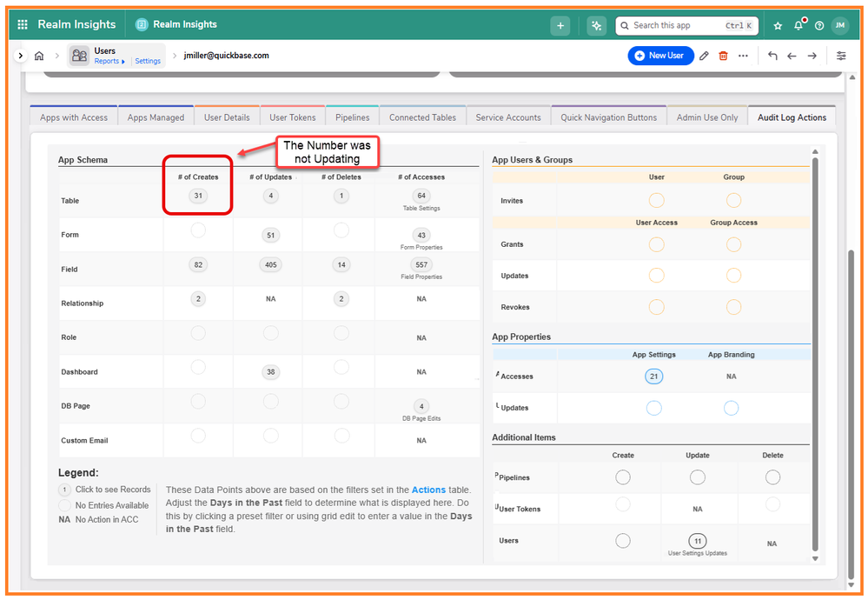Click the return back curved arrow
868x600 pixels.
tap(772, 56)
